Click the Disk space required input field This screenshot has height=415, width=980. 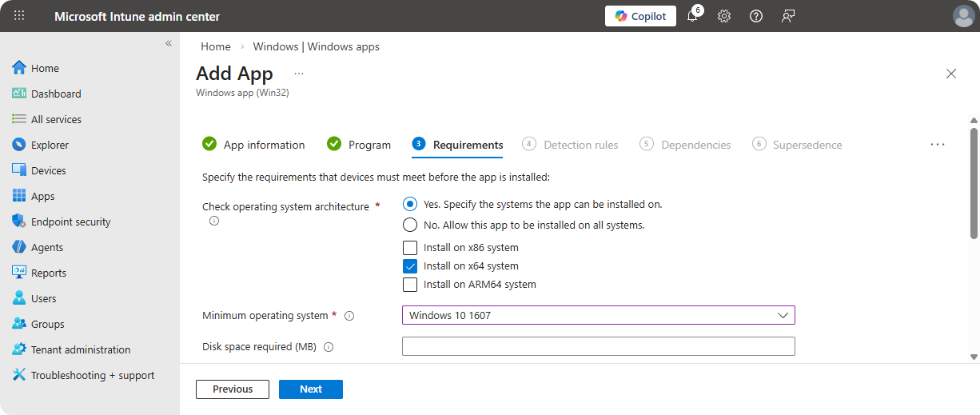point(598,346)
